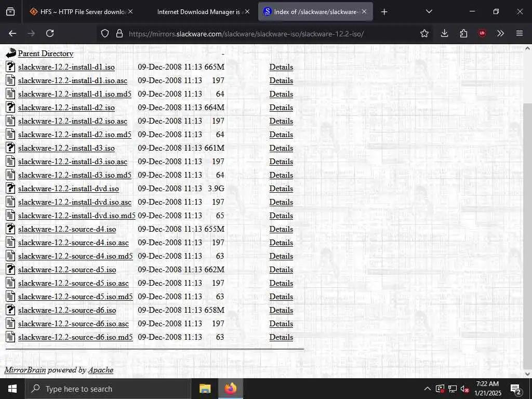This screenshot has width=532, height=399.
Task: Download slackware-12.2-install-d3.iso
Action: tap(66, 148)
